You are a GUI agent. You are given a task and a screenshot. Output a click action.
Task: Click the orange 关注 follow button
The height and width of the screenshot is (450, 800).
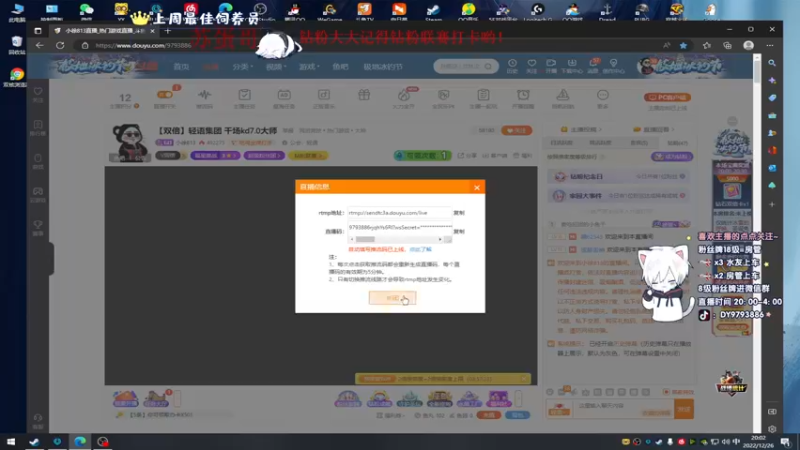516,131
